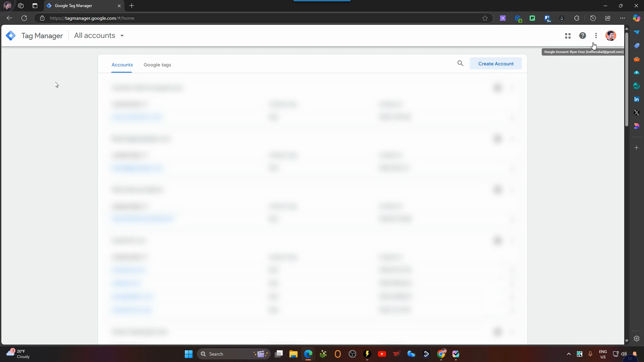Open the X icon in the Edge sidebar
Screen dimensions: 644x362
(x=637, y=113)
